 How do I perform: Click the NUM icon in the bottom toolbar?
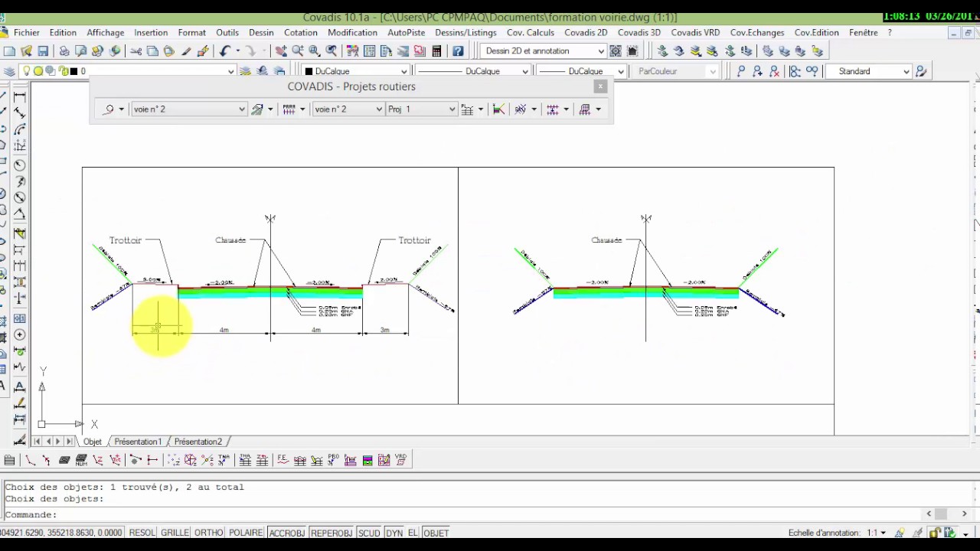coord(81,460)
